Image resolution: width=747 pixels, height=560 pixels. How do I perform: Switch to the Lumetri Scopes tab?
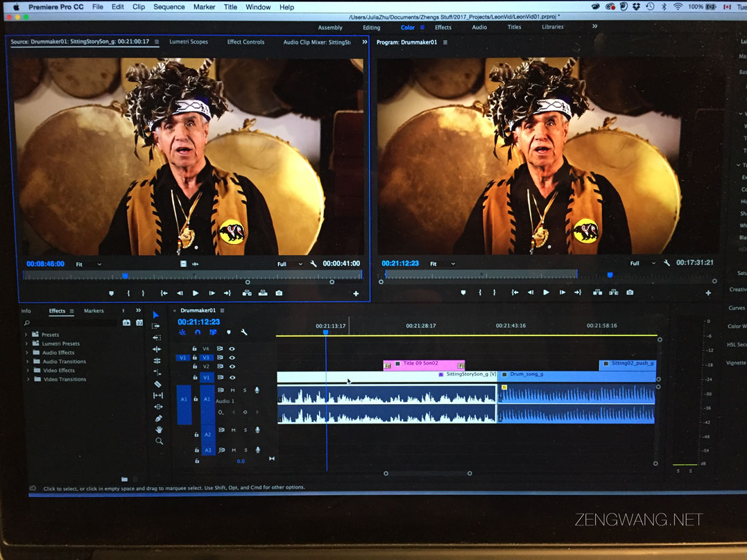click(x=189, y=42)
